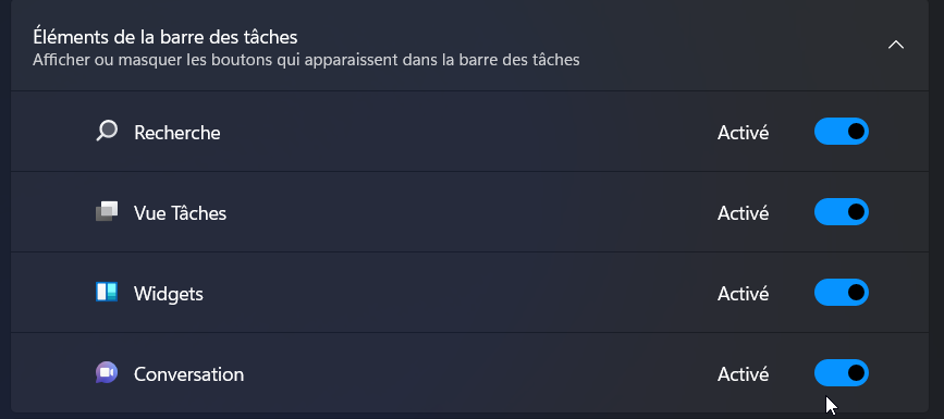The height and width of the screenshot is (420, 945).
Task: Click the "Éléments de la barre des tâches" heading
Action: 165,37
